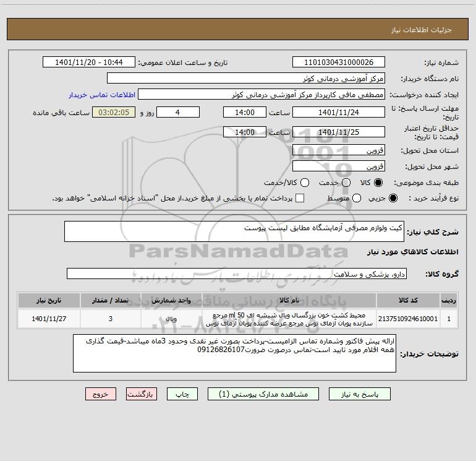476x461 pixels.
Task: Click the کد کالا column header
Action: [x=408, y=301]
